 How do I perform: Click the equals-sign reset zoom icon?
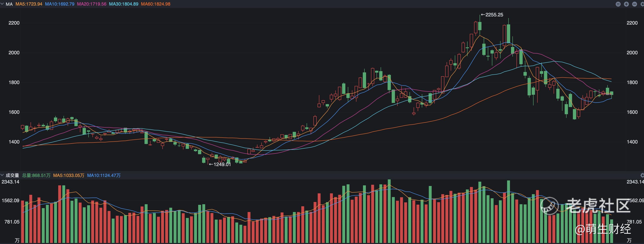(618, 4)
